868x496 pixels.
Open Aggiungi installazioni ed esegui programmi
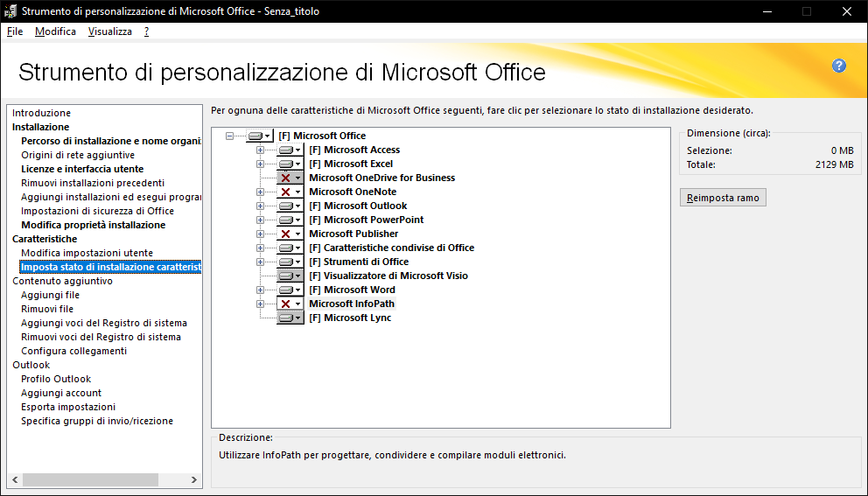[x=111, y=197]
